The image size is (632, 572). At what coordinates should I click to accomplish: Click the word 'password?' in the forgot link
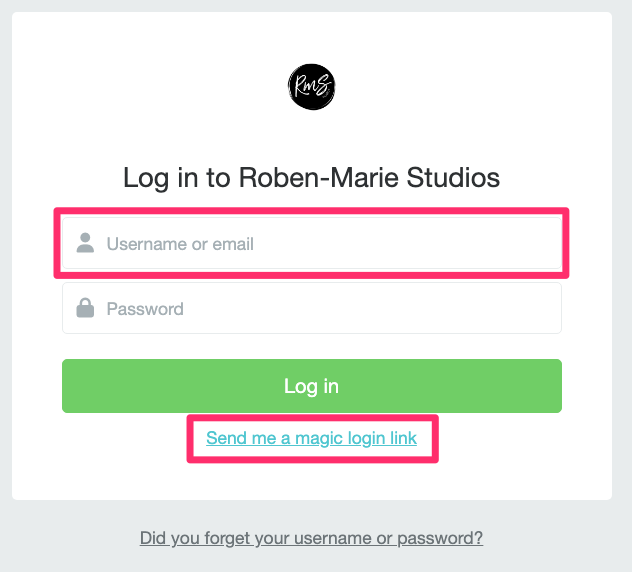point(440,539)
